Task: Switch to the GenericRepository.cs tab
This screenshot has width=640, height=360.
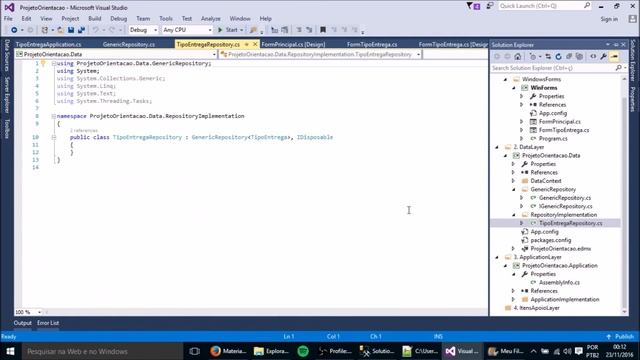Action: click(x=129, y=44)
